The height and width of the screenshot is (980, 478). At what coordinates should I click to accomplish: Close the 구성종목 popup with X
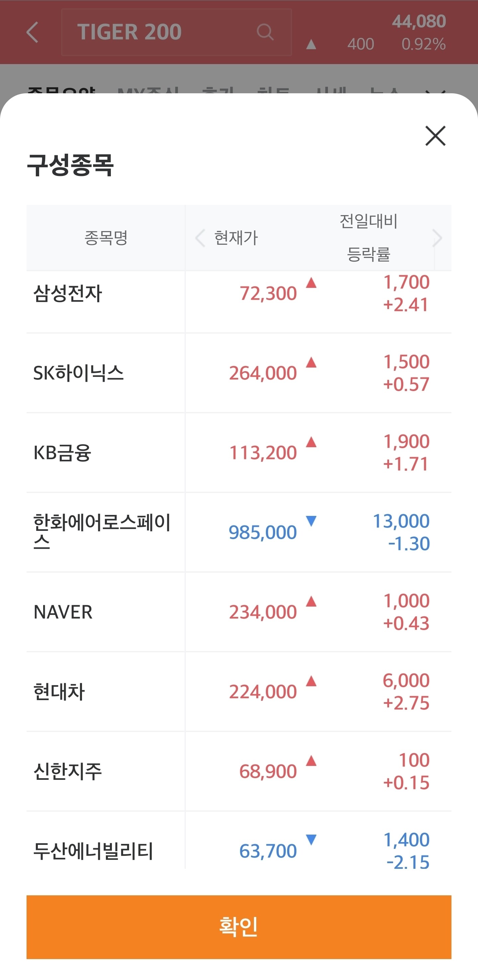coord(435,136)
